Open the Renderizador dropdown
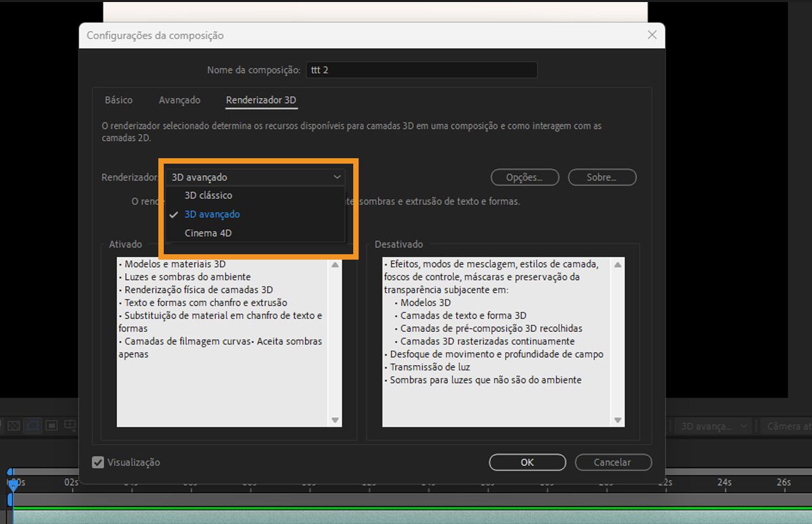Image resolution: width=812 pixels, height=524 pixels. pos(256,176)
